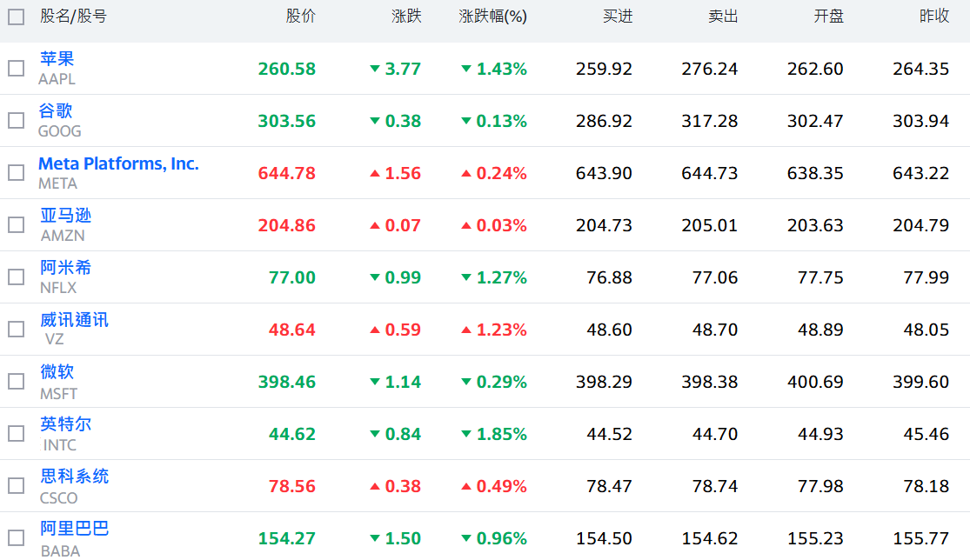Click the green down arrow in AAPL's 涨跌 cell
Viewport: 970px width, 560px height.
pyautogui.click(x=375, y=69)
